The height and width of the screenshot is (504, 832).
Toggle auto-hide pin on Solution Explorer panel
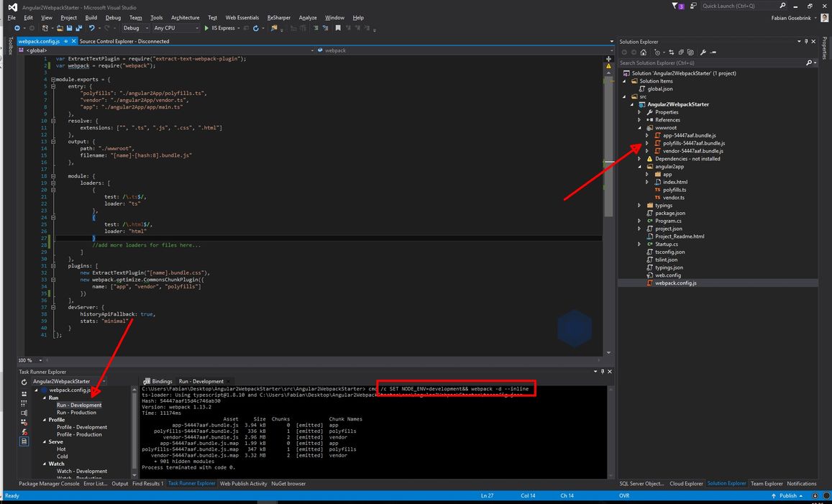point(806,42)
